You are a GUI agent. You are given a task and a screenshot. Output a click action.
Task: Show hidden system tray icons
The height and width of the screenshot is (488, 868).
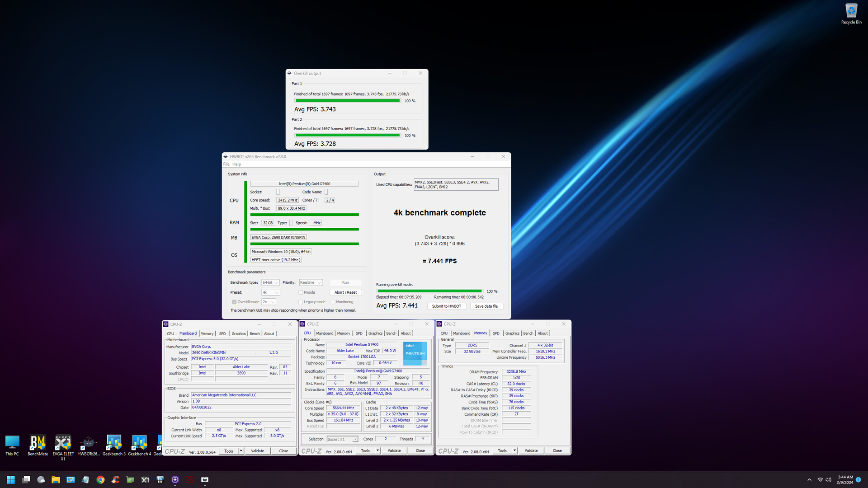[x=809, y=479]
